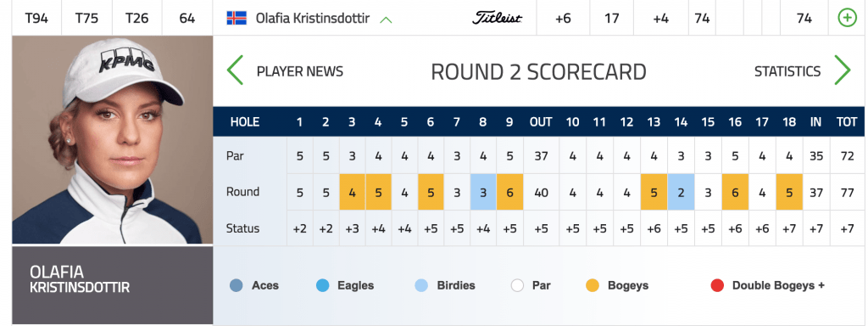The width and height of the screenshot is (868, 326).
Task: Click the right green arrow beside Statistics
Action: (842, 71)
